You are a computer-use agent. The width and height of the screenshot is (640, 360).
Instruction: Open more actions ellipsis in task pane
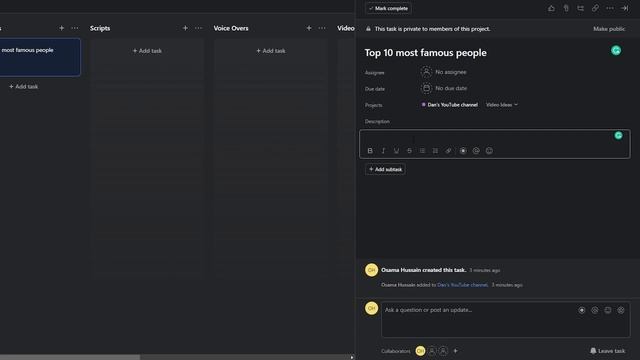(x=610, y=8)
